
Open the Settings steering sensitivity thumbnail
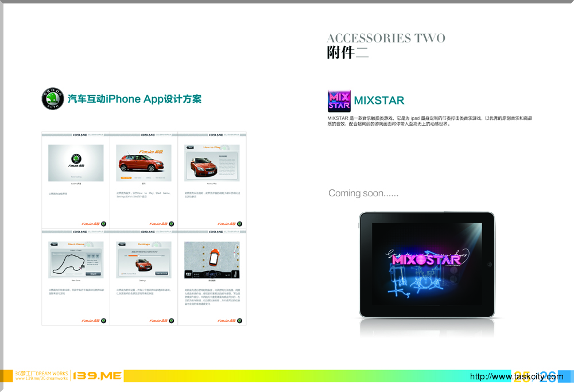click(x=143, y=260)
